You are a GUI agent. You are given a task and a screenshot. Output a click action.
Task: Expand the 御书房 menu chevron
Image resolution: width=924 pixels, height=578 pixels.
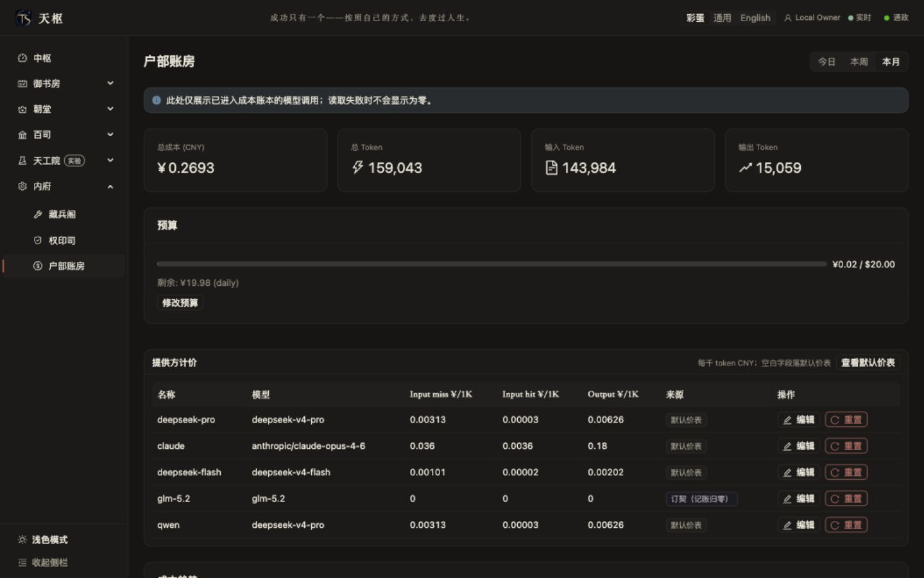tap(110, 83)
